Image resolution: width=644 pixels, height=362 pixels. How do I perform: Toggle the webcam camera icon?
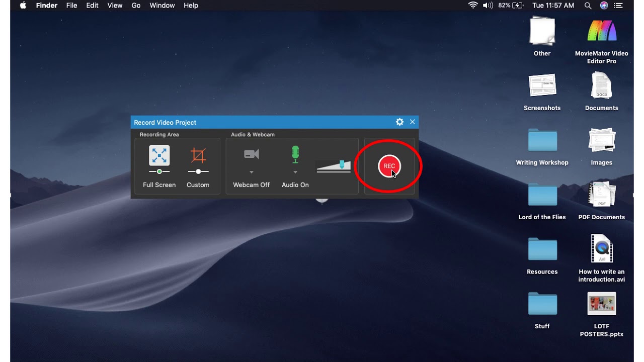pos(252,154)
